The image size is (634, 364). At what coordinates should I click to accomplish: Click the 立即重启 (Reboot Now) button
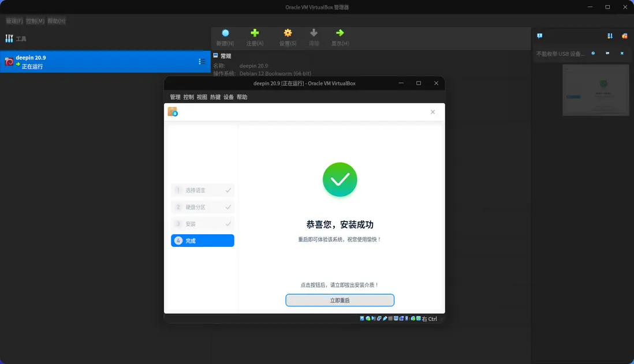click(340, 300)
